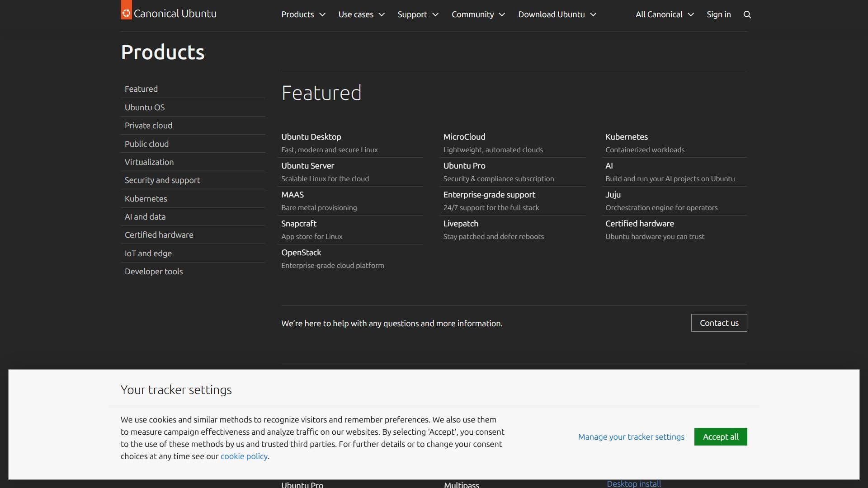
Task: Open the AI featured link
Action: click(609, 166)
